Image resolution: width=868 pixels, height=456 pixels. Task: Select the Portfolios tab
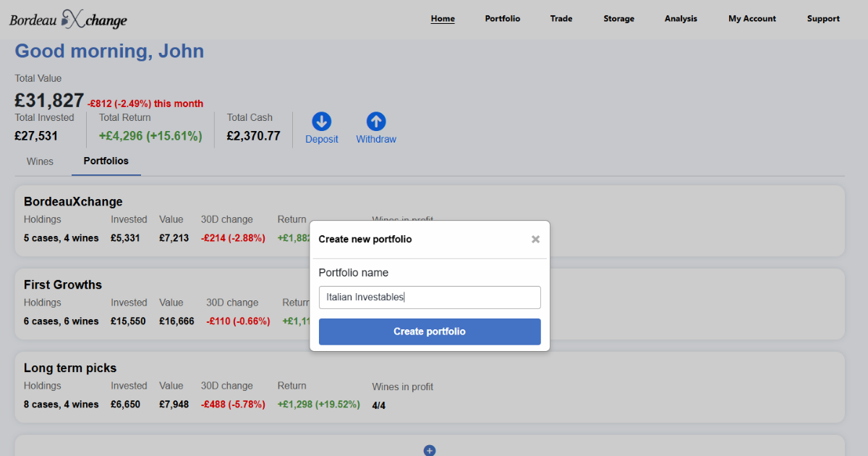tap(106, 161)
